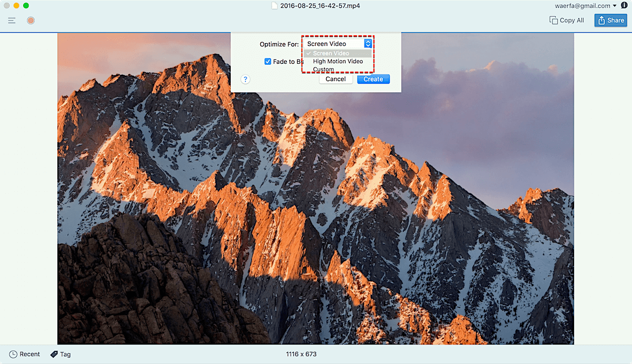Choose High Motion Video option
Viewport: 632px width, 364px height.
(x=338, y=61)
